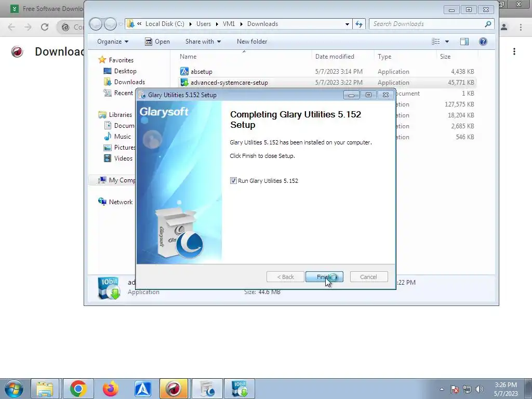Click browser forward arrow behind Explorer

[28, 27]
